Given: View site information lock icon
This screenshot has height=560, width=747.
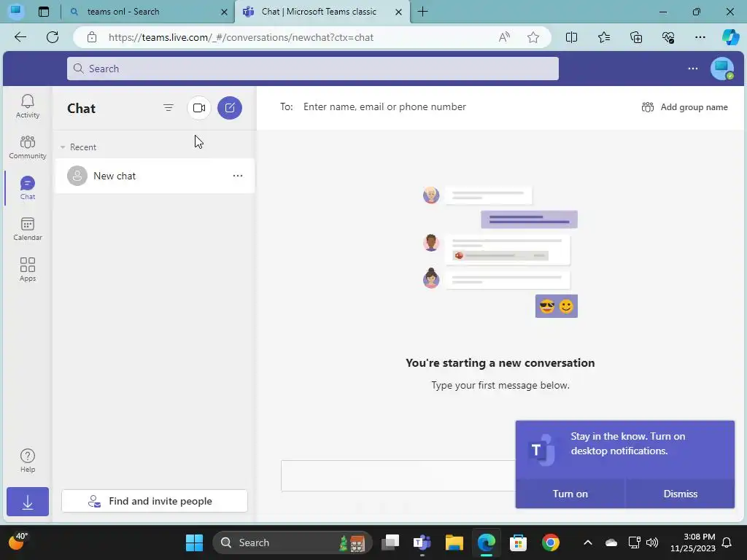Looking at the screenshot, I should click(92, 37).
